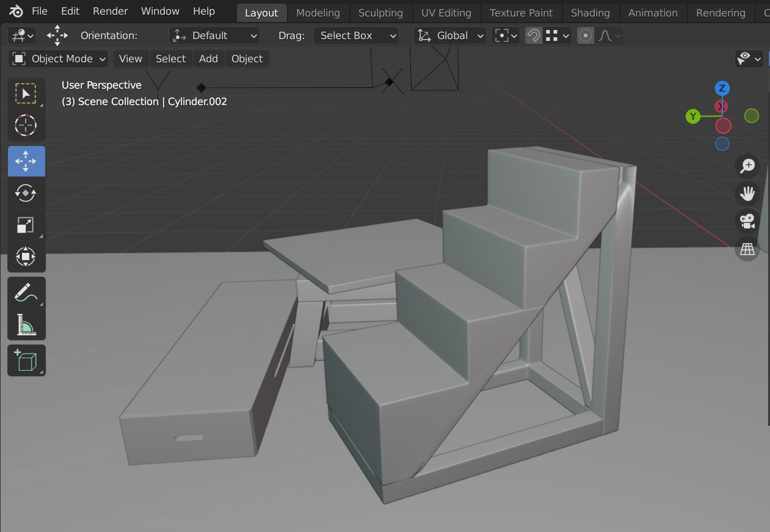770x532 pixels.
Task: Click the zoom magnifier viewport icon
Action: 747,166
